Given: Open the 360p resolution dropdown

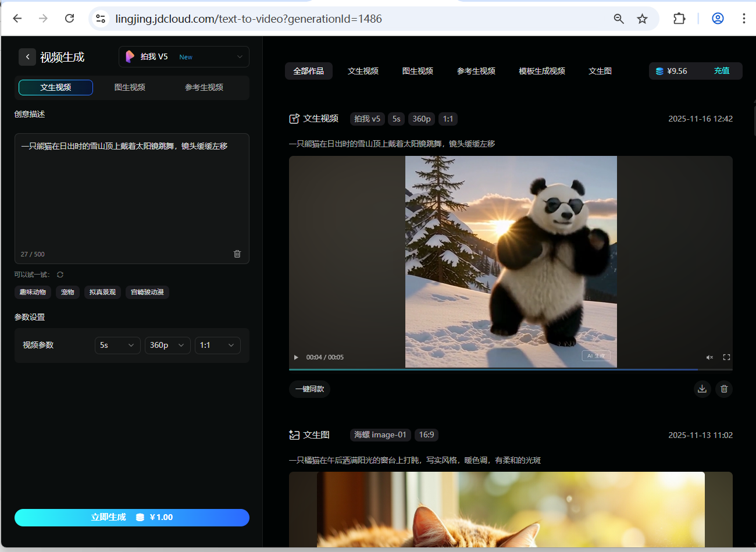Looking at the screenshot, I should coord(167,345).
